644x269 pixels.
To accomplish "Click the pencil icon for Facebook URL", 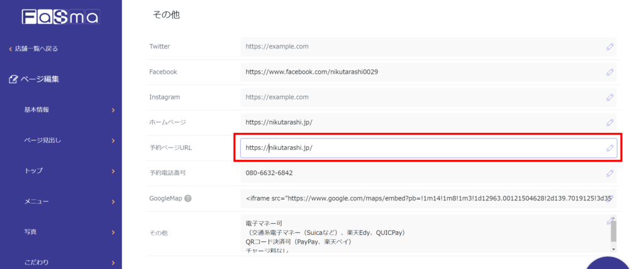I will pos(609,72).
